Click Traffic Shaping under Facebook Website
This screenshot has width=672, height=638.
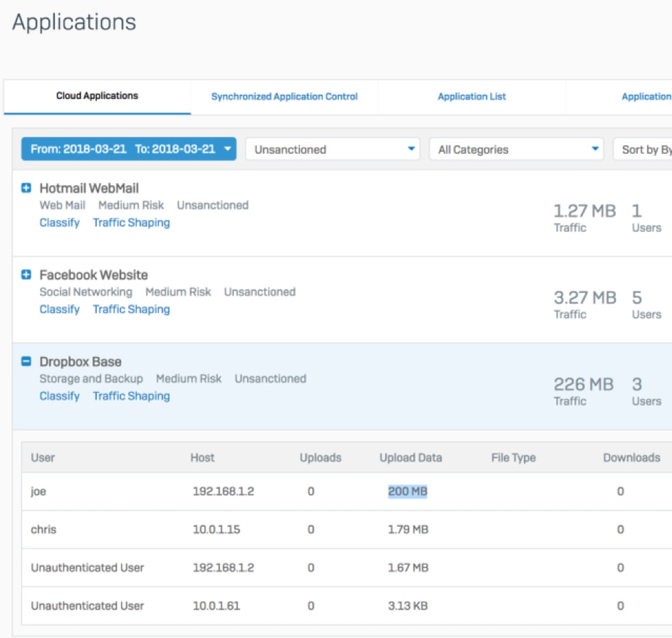pyautogui.click(x=131, y=309)
